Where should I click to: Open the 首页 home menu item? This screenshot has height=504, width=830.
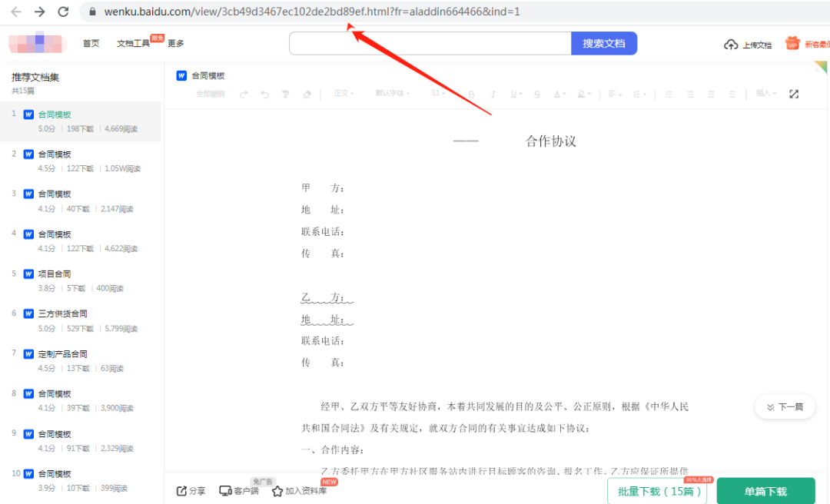click(91, 44)
